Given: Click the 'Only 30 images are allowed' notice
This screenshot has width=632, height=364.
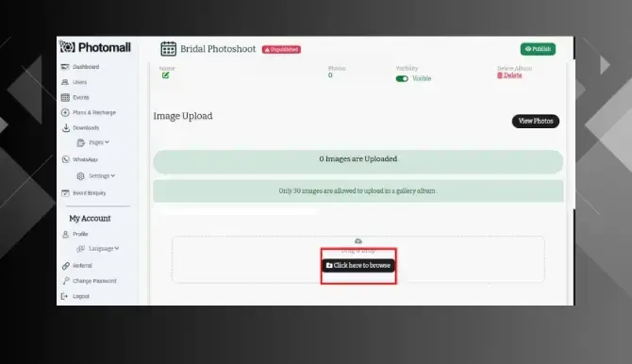Looking at the screenshot, I should click(358, 191).
